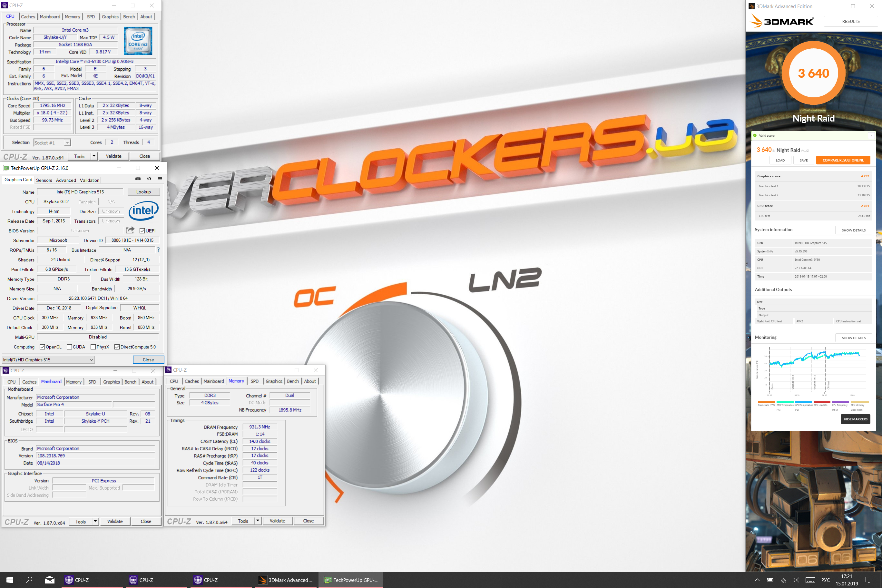
Task: Switch to TechPowerUp GPU-Z taskbar item
Action: pyautogui.click(x=351, y=580)
